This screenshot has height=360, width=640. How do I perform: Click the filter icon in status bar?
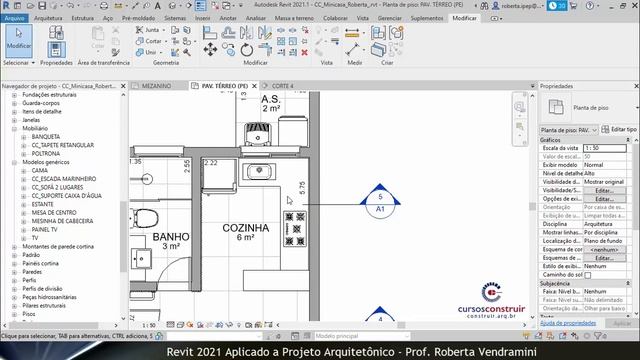point(598,336)
